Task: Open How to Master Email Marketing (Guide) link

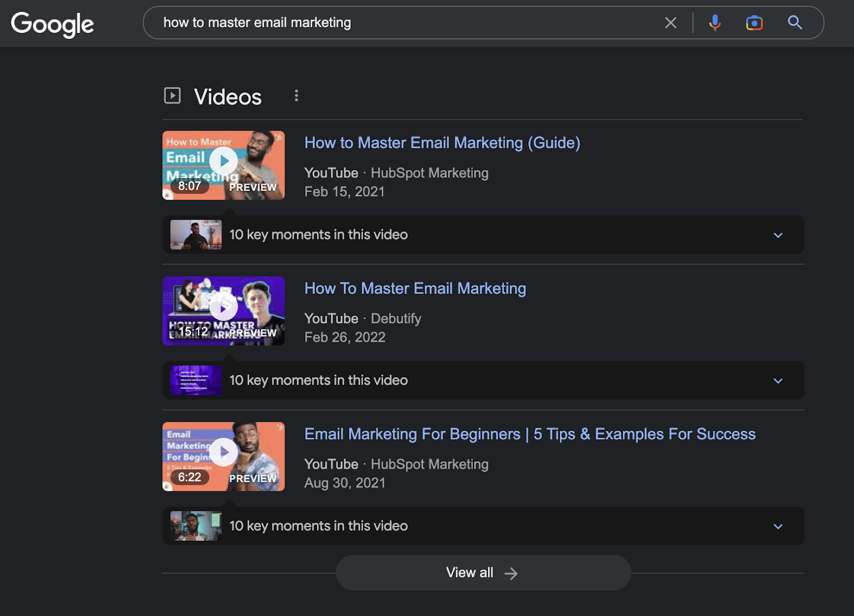Action: (442, 143)
